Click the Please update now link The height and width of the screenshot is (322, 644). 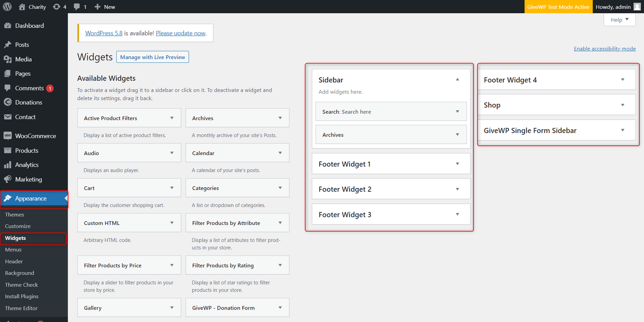[181, 33]
